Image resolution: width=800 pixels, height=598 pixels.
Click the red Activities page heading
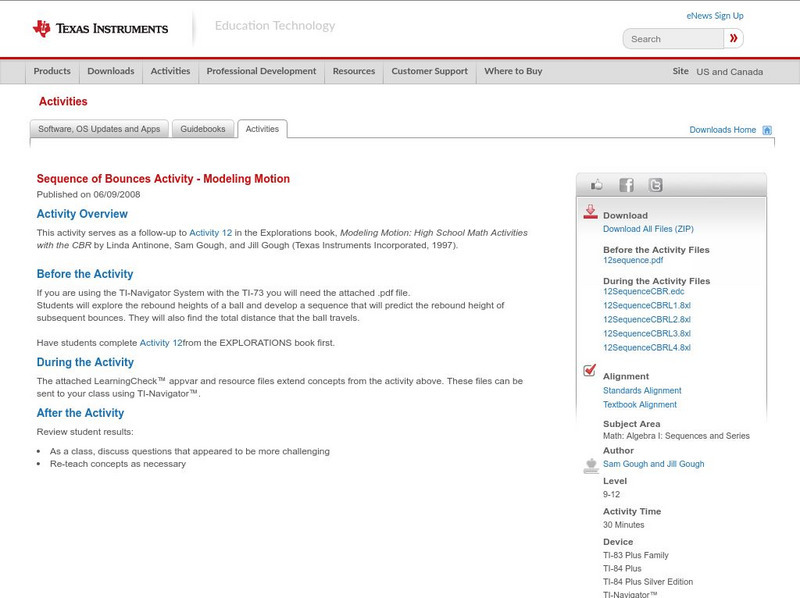pyautogui.click(x=63, y=102)
